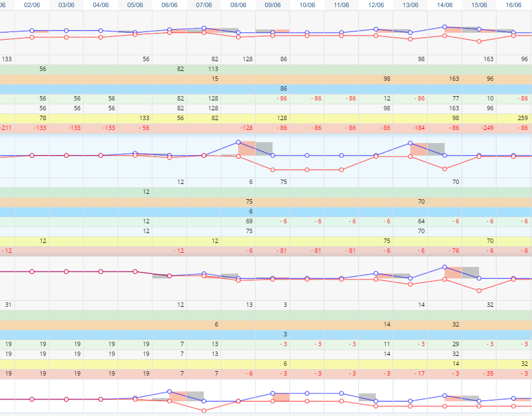The height and width of the screenshot is (416, 532).
Task: Select the 03/06 date column header
Action: click(66, 5)
